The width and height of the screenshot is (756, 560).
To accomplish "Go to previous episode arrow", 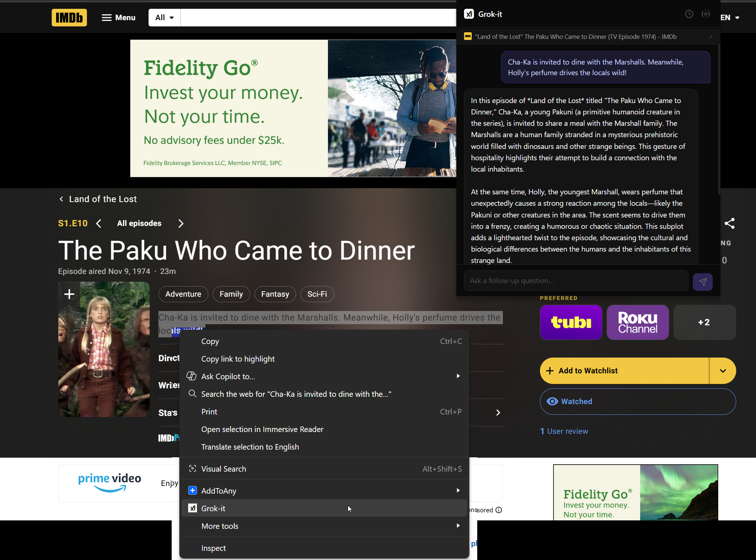I will pos(99,223).
